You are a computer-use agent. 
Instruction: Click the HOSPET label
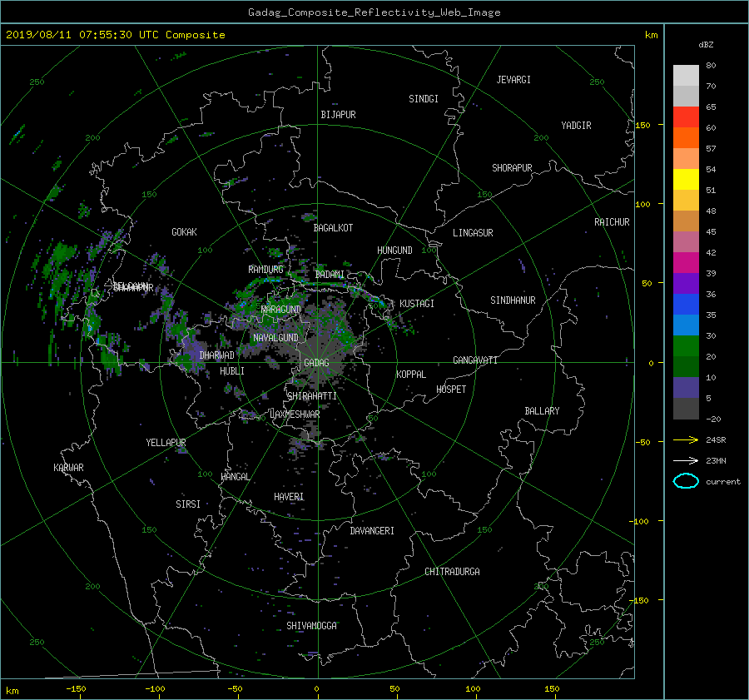pos(451,390)
